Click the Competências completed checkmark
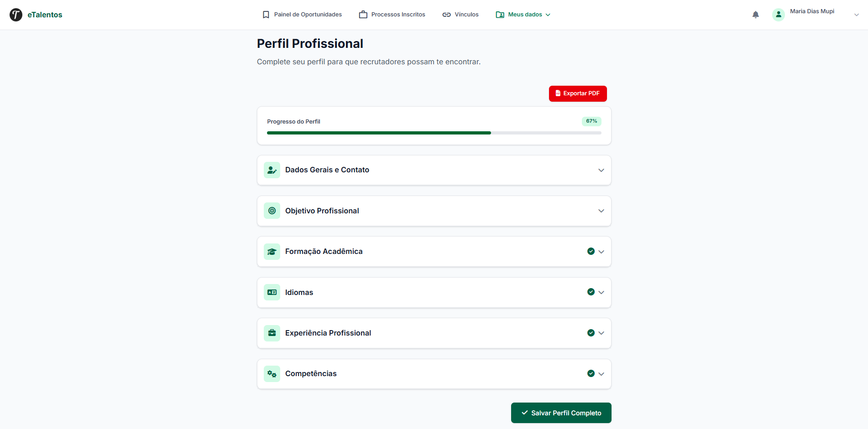Image resolution: width=868 pixels, height=429 pixels. 591,373
